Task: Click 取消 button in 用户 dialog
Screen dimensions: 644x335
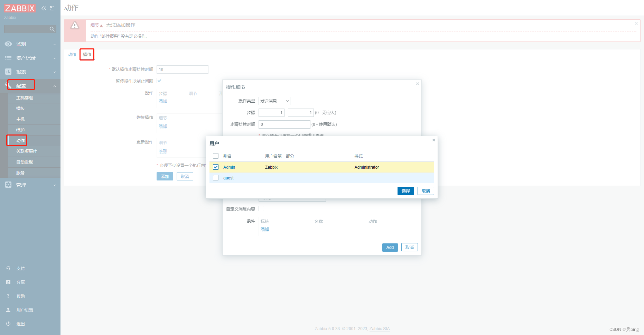Action: click(x=426, y=191)
